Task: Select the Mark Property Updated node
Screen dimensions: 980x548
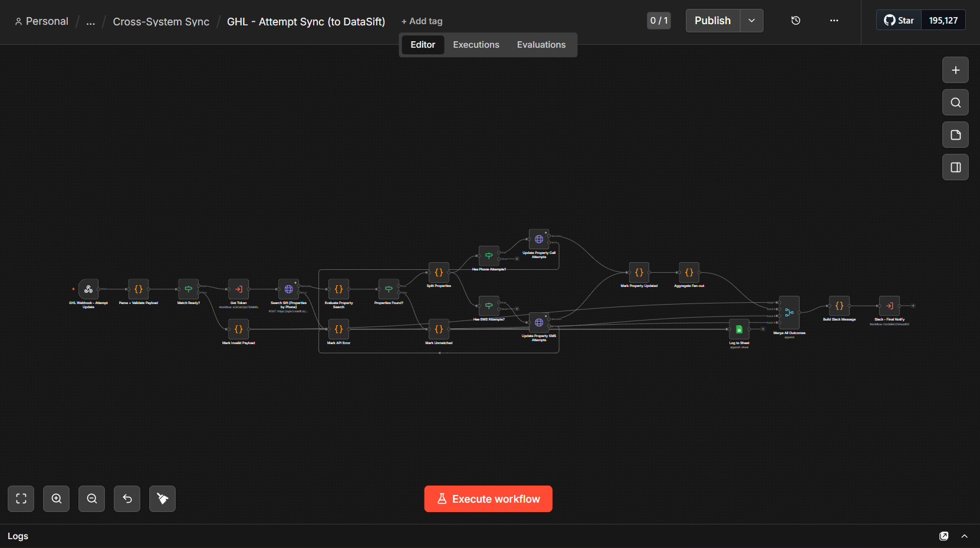Action: (x=639, y=273)
